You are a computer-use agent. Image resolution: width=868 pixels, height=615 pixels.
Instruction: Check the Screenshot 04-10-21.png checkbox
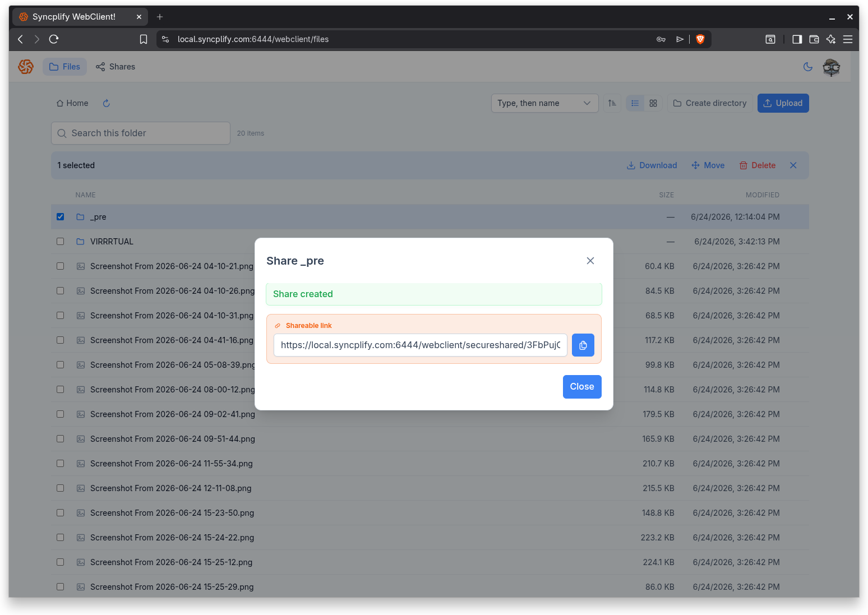pyautogui.click(x=61, y=266)
